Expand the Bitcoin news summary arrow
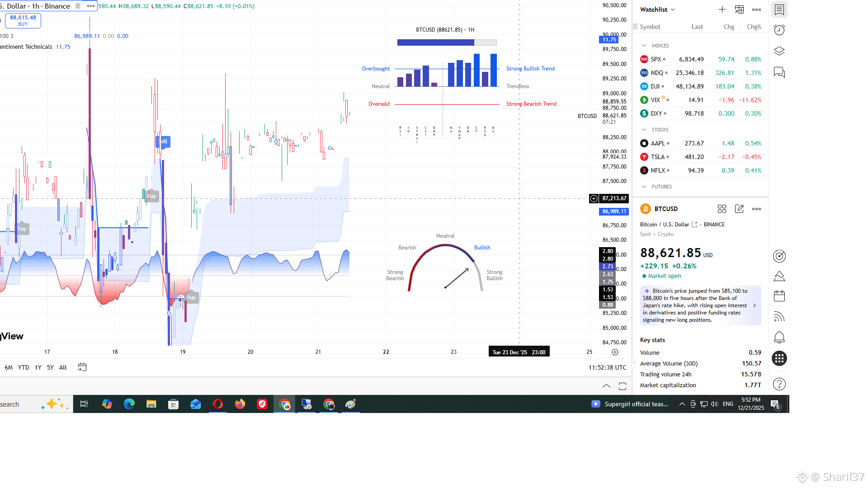 (755, 305)
